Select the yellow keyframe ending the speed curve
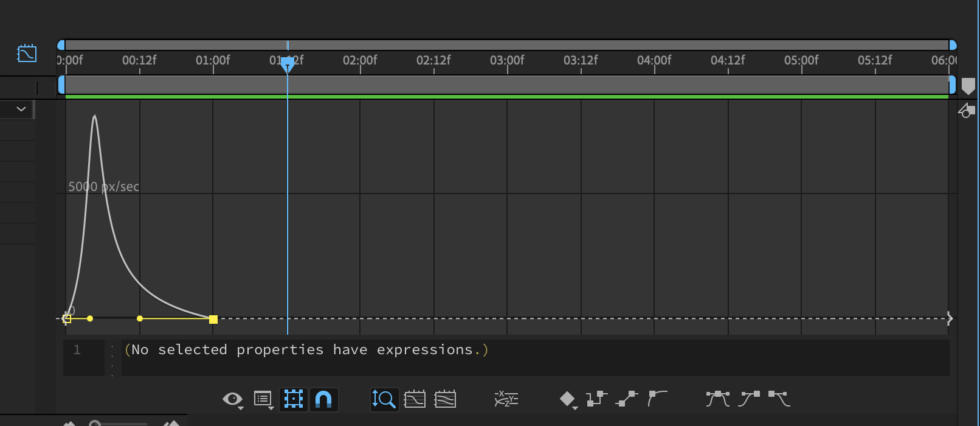 point(213,318)
